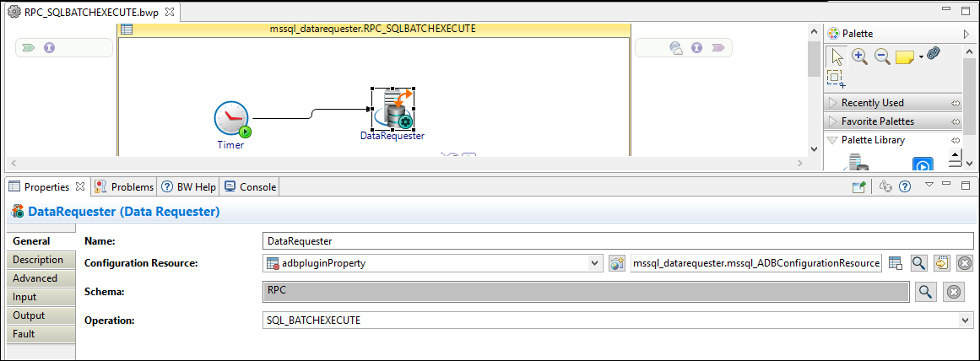
Task: Click the yellow arrow icon in the Configuration Resource row
Action: [941, 263]
